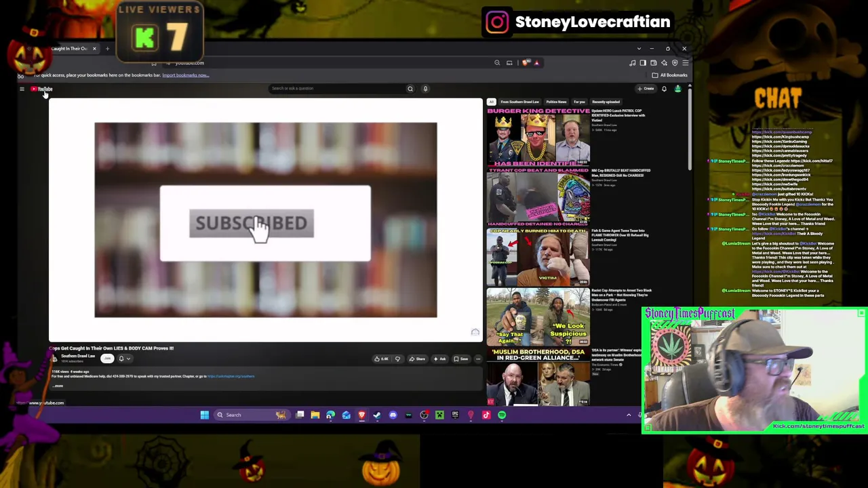The image size is (868, 488).
Task: Open Windows Start menu
Action: pos(204,415)
